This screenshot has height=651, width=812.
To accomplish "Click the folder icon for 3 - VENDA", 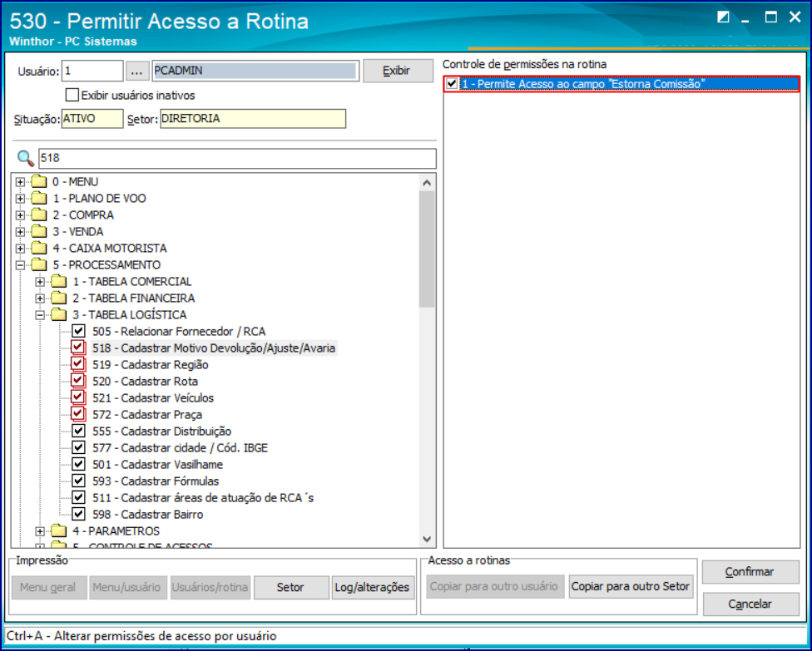I will [39, 231].
